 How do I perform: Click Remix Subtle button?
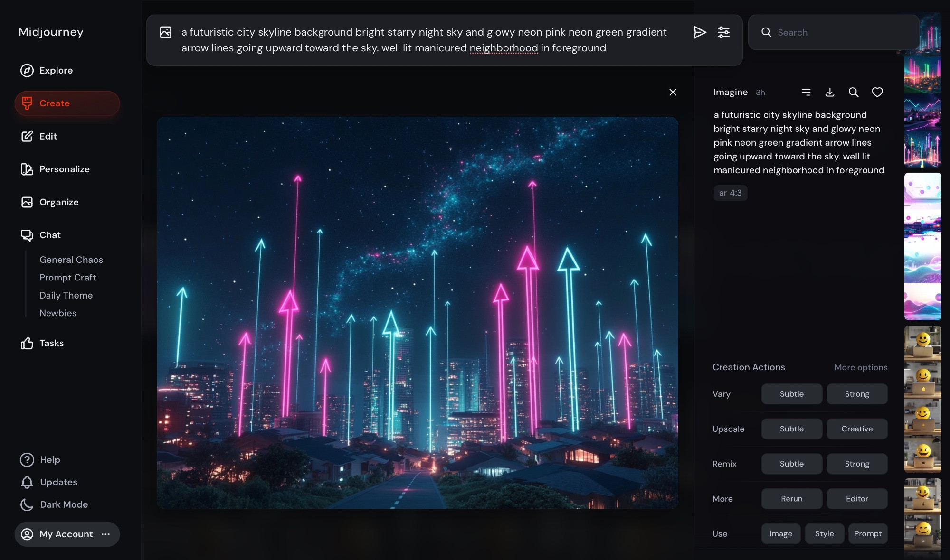pyautogui.click(x=792, y=464)
